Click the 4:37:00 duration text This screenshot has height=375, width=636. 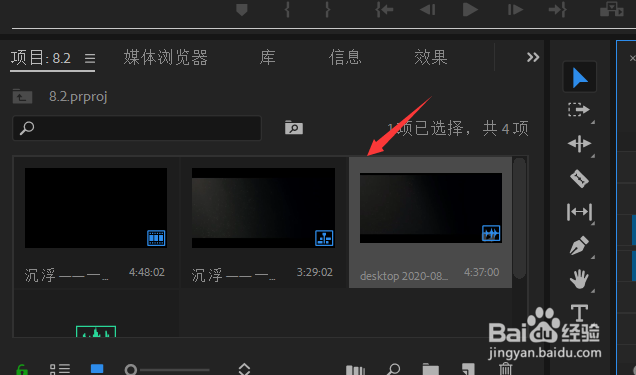[x=481, y=272]
